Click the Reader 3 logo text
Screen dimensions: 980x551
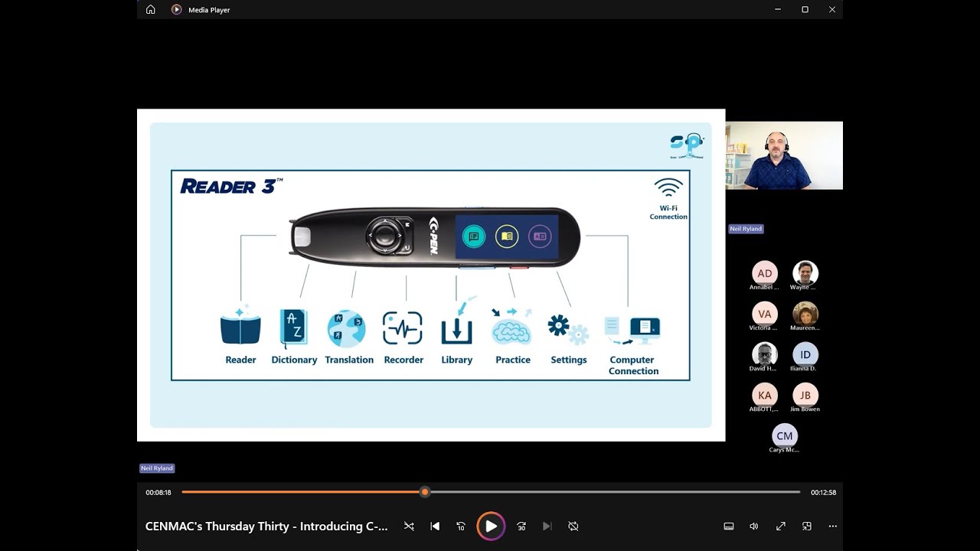pos(231,186)
